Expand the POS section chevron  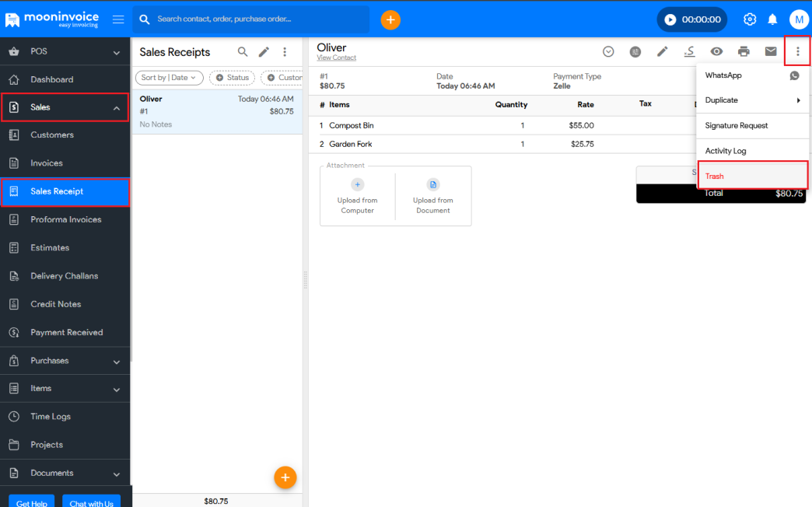coord(117,52)
